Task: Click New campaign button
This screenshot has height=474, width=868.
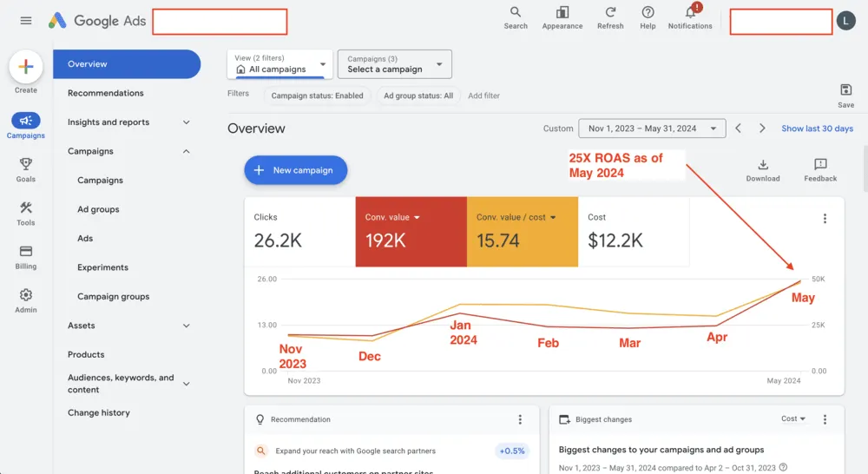Action: (x=296, y=170)
